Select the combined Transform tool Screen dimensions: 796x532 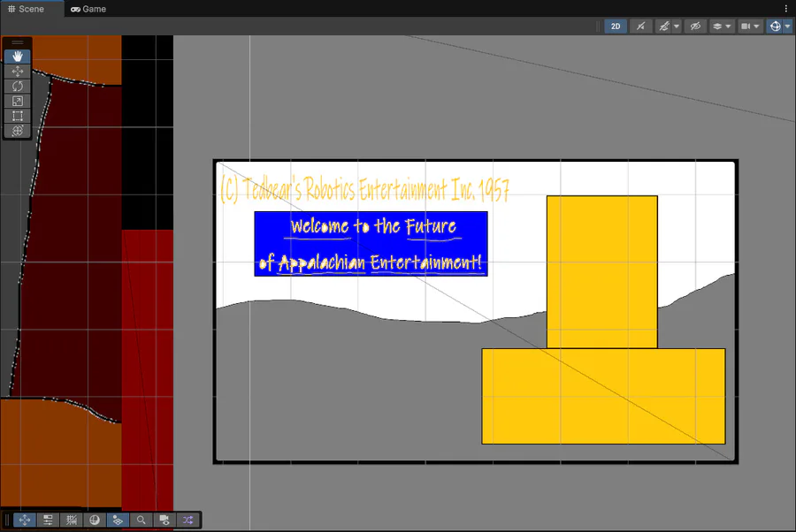click(18, 131)
